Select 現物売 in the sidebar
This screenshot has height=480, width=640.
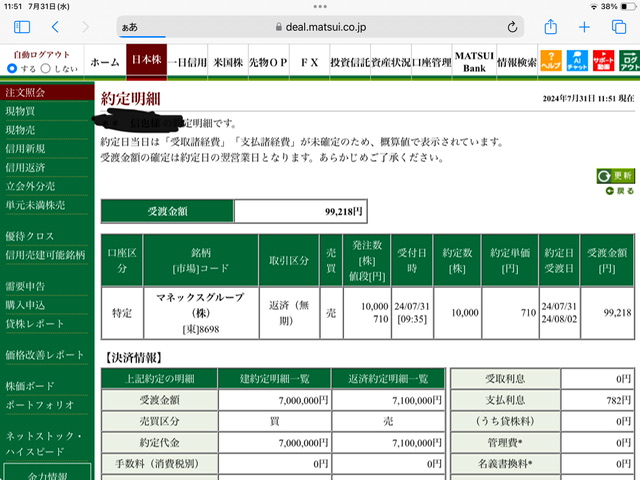(20, 130)
